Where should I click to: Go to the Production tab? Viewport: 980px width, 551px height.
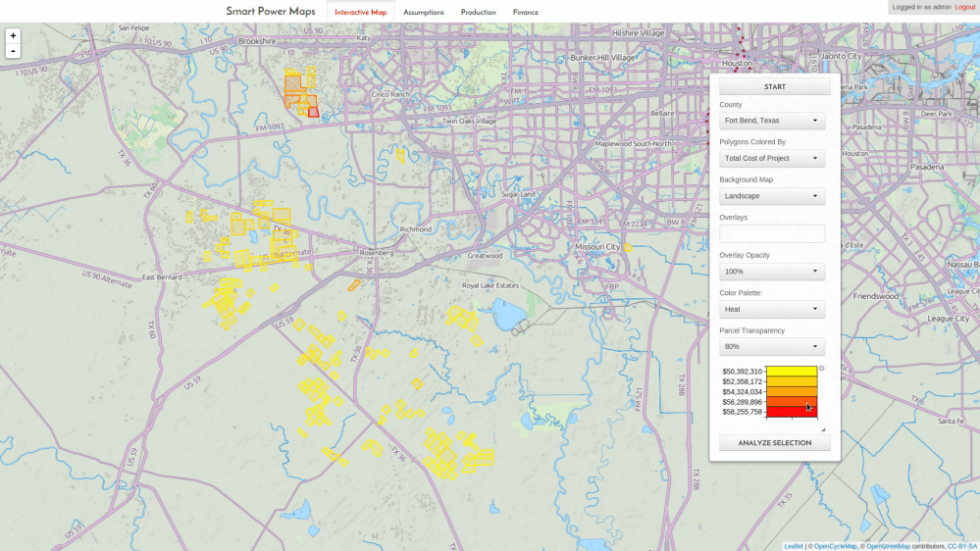pos(478,12)
